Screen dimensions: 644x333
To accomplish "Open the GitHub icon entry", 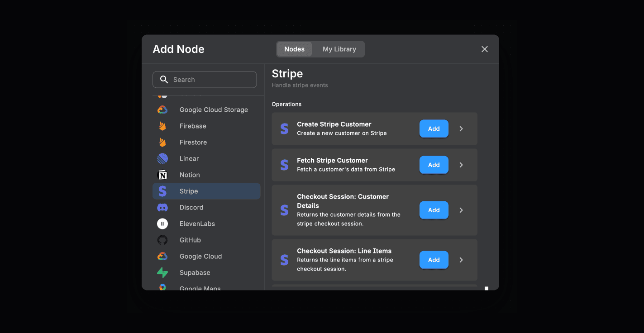I will 162,240.
